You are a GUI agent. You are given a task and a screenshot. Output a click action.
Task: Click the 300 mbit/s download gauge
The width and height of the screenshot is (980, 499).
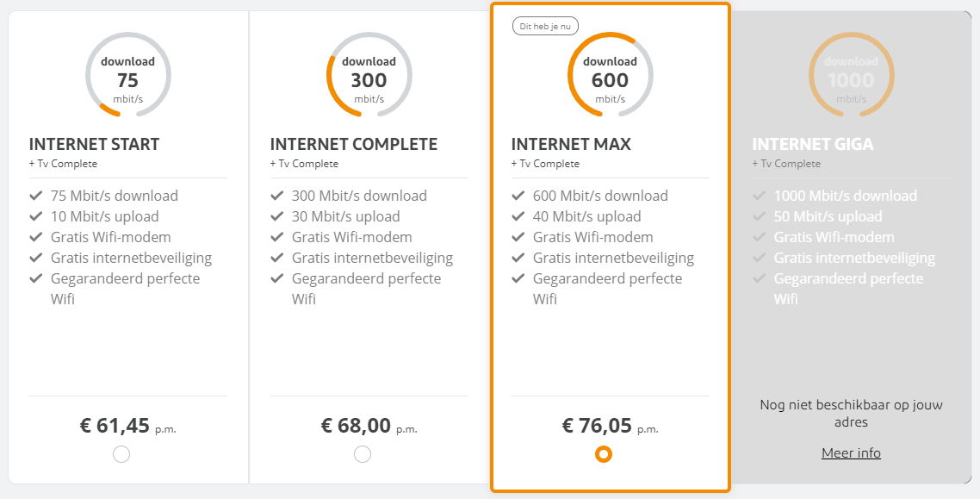pos(369,74)
